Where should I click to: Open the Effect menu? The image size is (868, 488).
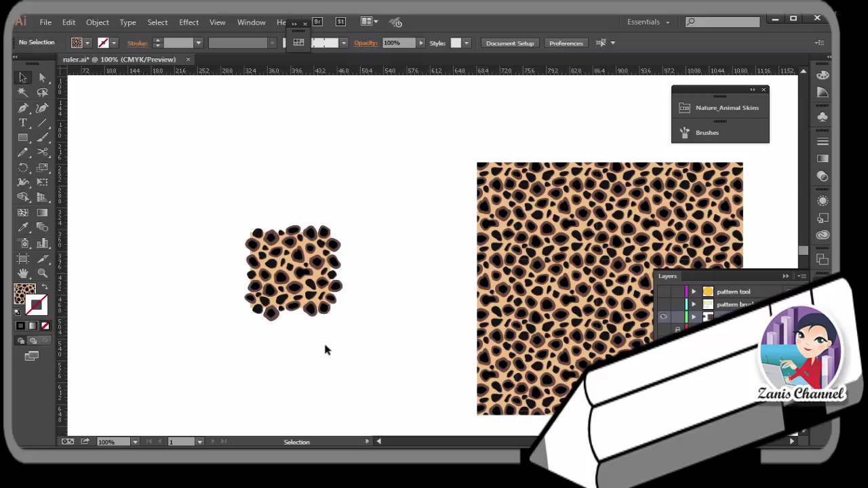[x=189, y=22]
